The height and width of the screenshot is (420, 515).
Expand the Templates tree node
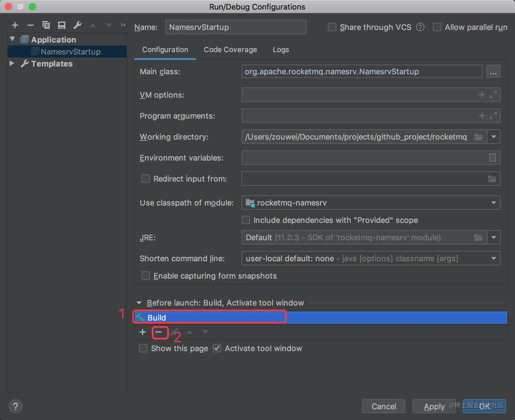[12, 63]
